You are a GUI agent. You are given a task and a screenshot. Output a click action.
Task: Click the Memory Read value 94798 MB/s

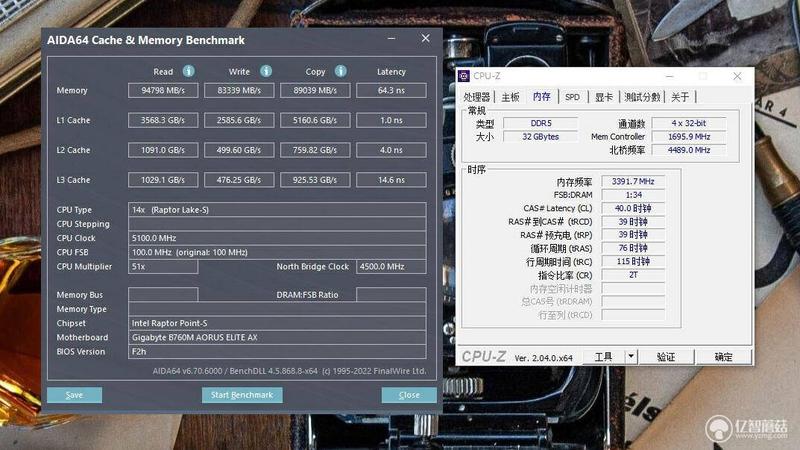(163, 90)
